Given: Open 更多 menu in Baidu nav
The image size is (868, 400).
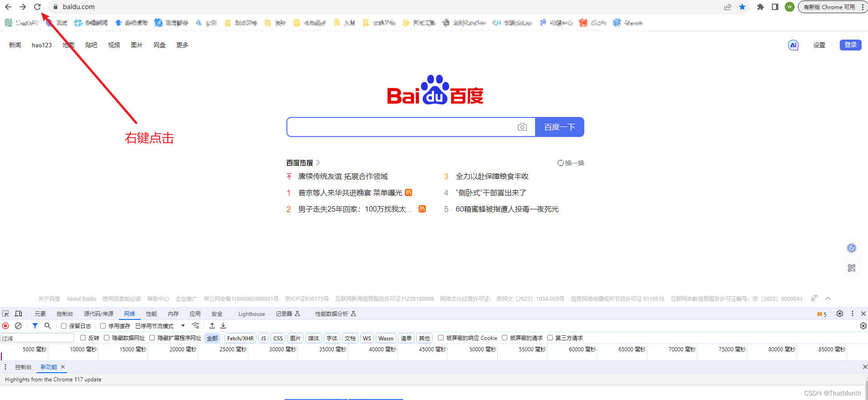Looking at the screenshot, I should coord(182,45).
